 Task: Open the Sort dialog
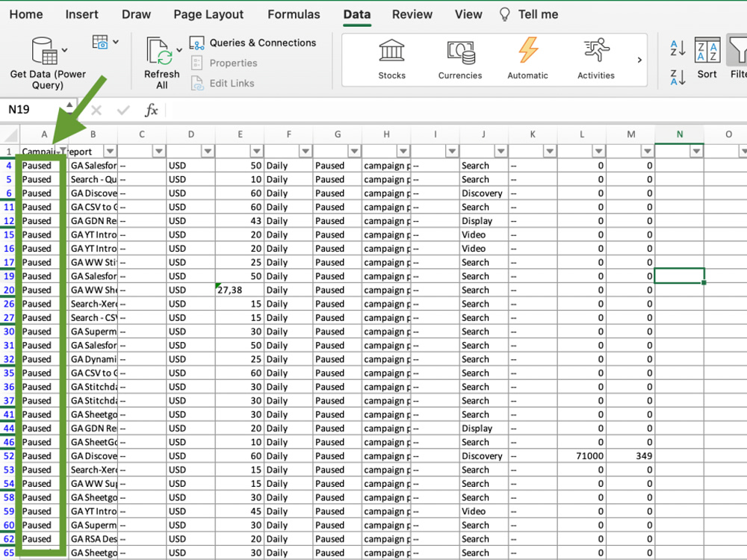707,58
